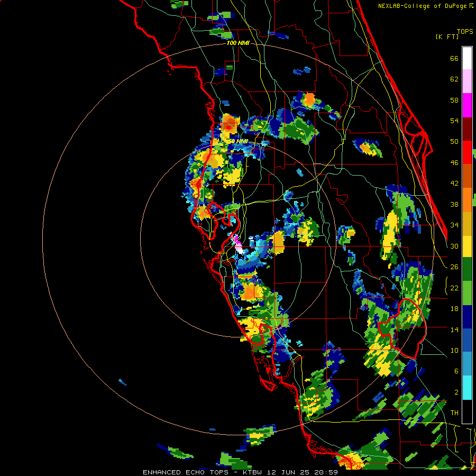
Task: Pick the dark red swatch in the color scale
Action: [467, 129]
